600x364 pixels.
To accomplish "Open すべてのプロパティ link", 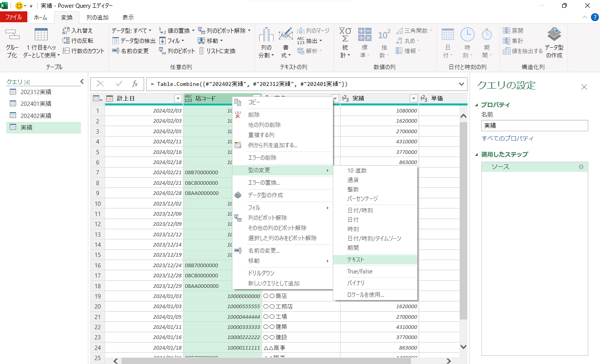I will click(x=507, y=138).
